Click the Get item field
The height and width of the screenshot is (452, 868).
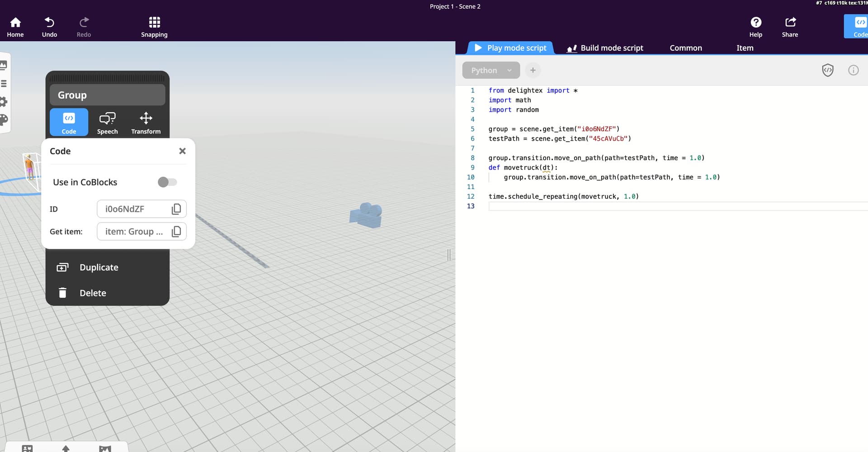tap(142, 232)
